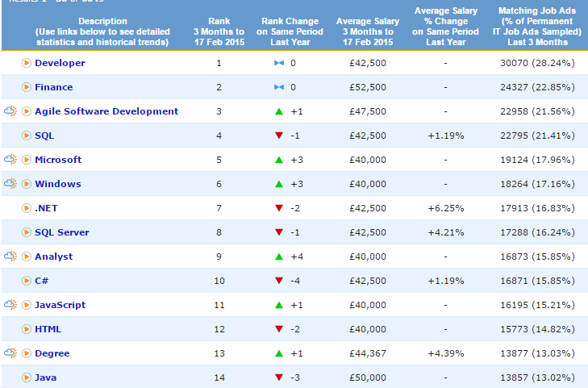Click the orange arrow icon beside SQL Server
The image size is (588, 388).
(27, 232)
